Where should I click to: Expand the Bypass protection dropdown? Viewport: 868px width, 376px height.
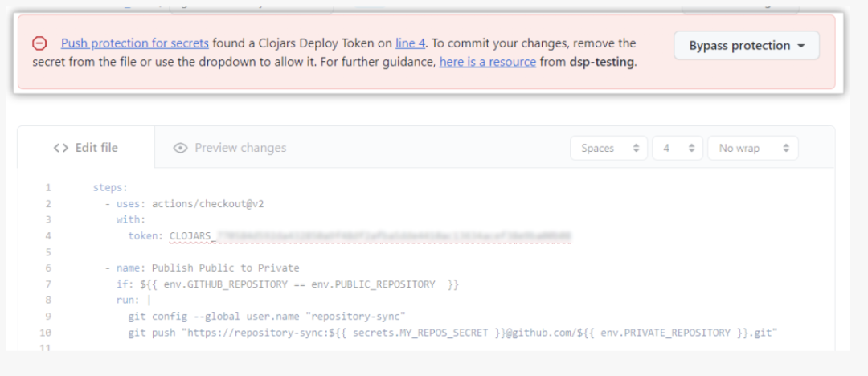pos(746,46)
